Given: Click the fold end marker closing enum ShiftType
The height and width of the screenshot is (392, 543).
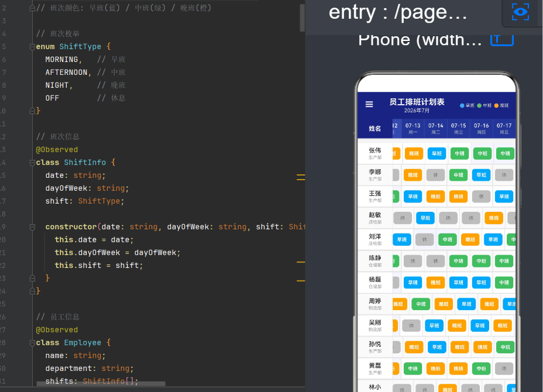Looking at the screenshot, I should tap(32, 111).
